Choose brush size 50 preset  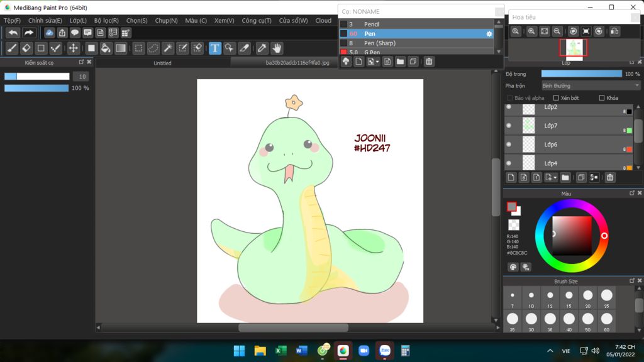[x=588, y=321]
